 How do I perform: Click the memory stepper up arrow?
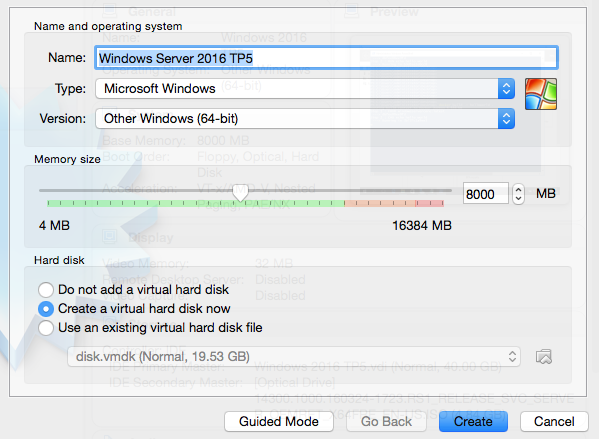pyautogui.click(x=518, y=189)
